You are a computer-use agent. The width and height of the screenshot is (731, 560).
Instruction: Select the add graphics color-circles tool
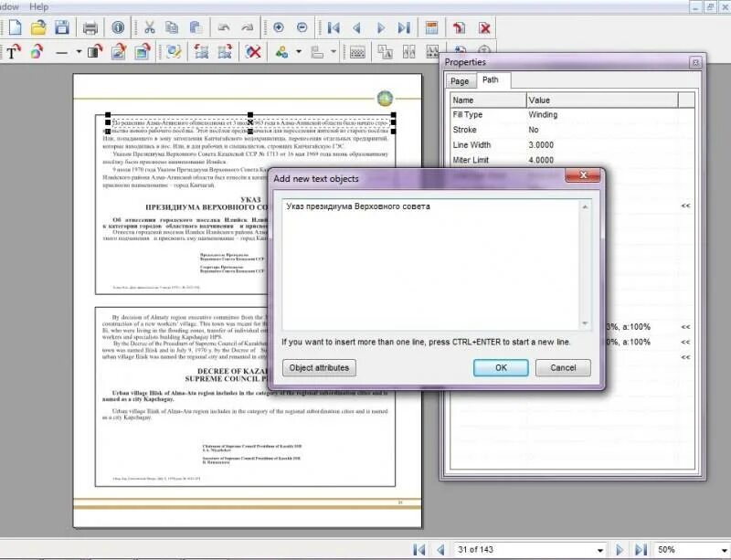(37, 52)
